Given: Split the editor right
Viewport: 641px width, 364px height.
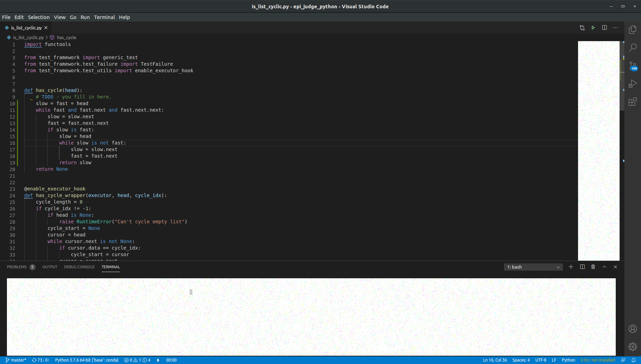Looking at the screenshot, I should (604, 28).
